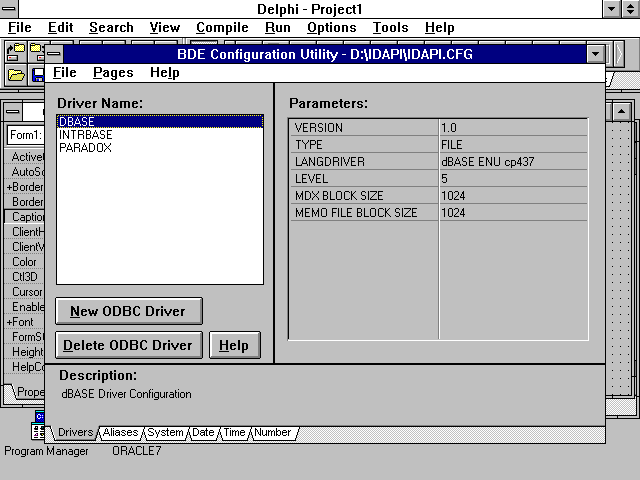Go to the Number tab
The width and height of the screenshot is (640, 480).
(272, 433)
